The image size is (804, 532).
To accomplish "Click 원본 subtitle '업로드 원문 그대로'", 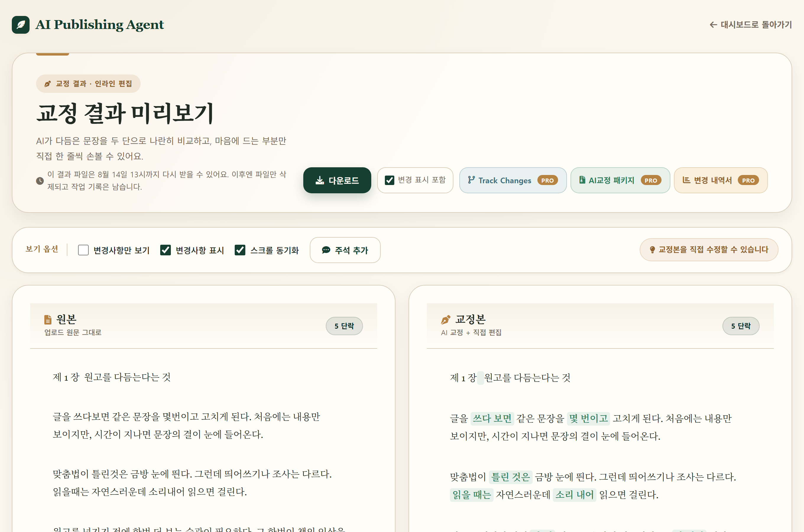I will click(73, 332).
